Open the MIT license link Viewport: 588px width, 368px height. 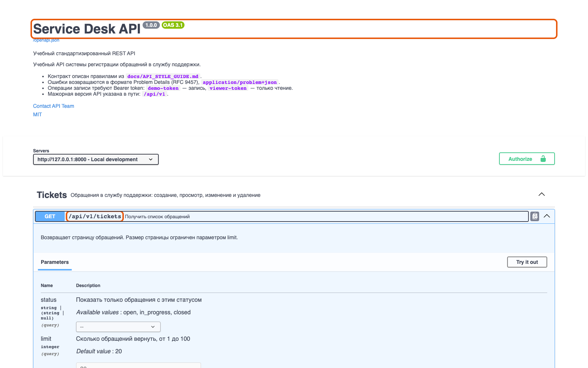click(37, 114)
